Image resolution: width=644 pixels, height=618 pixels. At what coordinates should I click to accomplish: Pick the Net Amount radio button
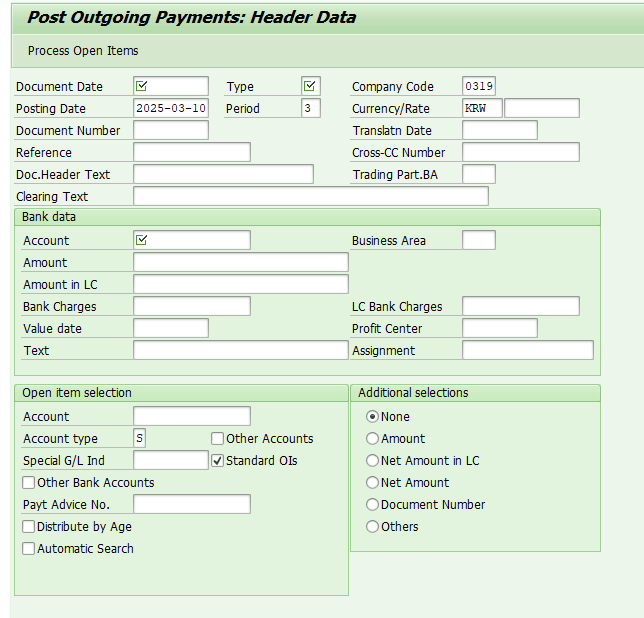(x=373, y=482)
